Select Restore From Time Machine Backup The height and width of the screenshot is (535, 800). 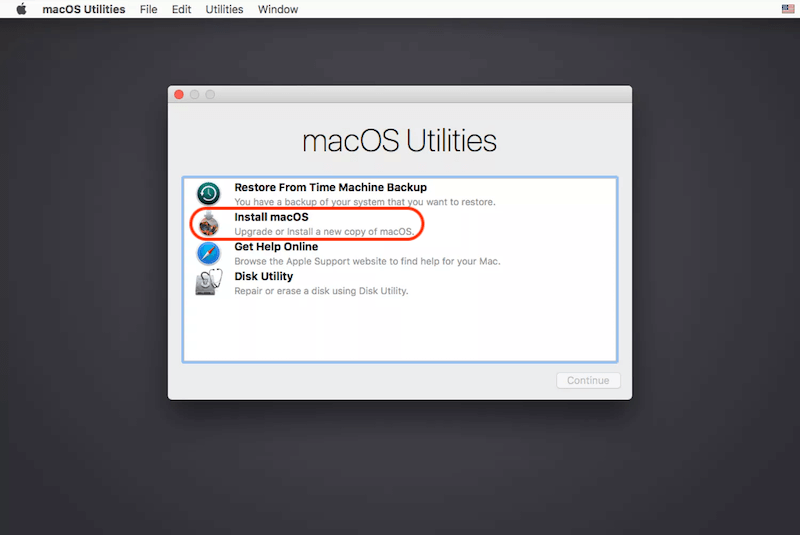point(331,187)
